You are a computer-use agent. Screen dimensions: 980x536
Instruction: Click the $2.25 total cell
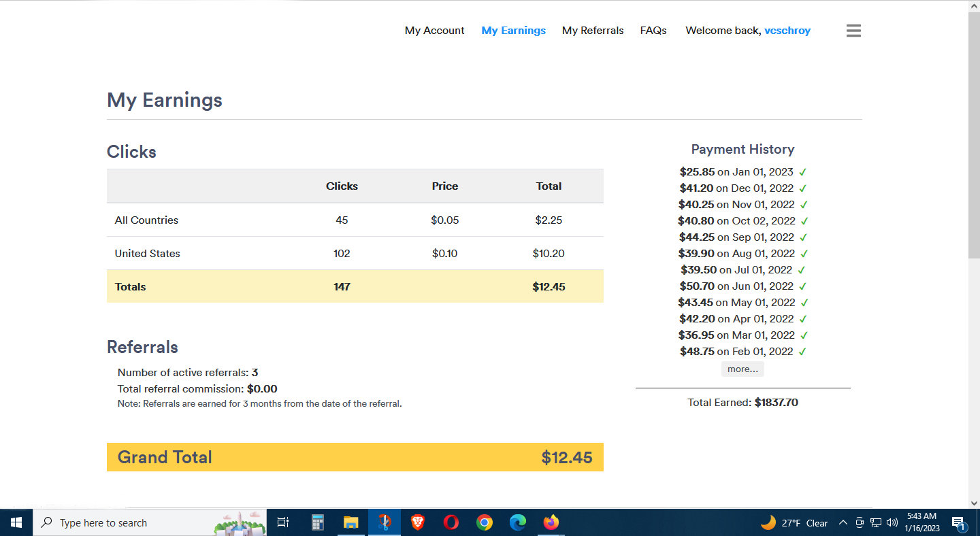pyautogui.click(x=549, y=220)
